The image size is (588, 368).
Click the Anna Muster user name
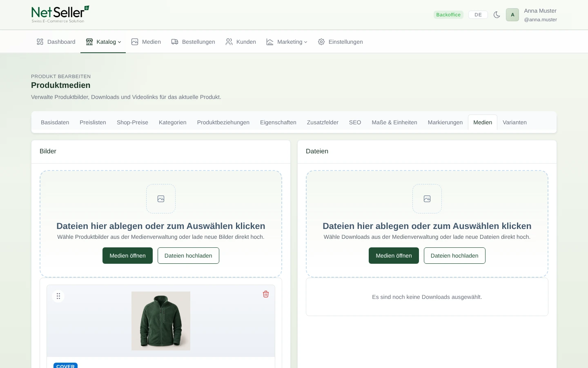pos(540,11)
